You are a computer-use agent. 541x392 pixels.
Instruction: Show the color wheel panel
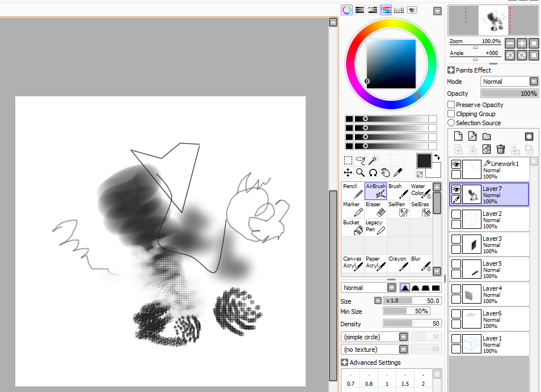[346, 10]
